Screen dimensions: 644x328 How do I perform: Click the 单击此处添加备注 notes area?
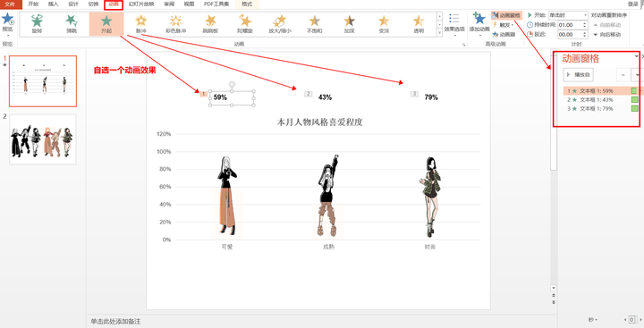pos(115,322)
